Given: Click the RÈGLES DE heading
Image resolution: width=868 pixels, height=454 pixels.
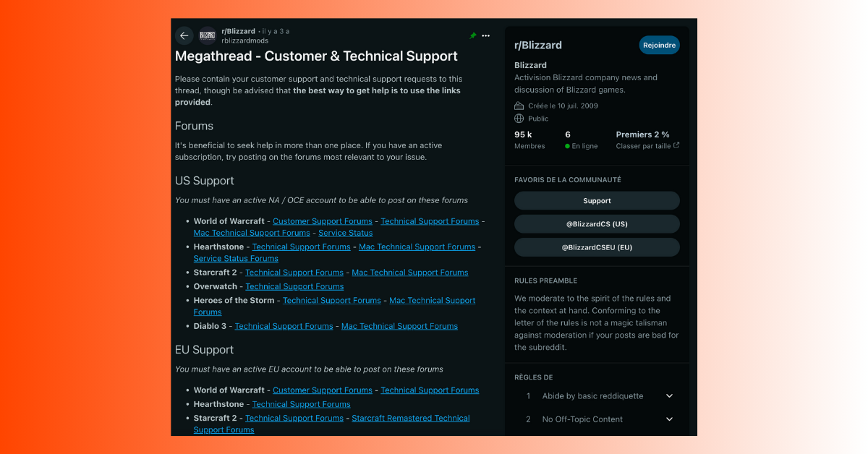Looking at the screenshot, I should pyautogui.click(x=533, y=377).
